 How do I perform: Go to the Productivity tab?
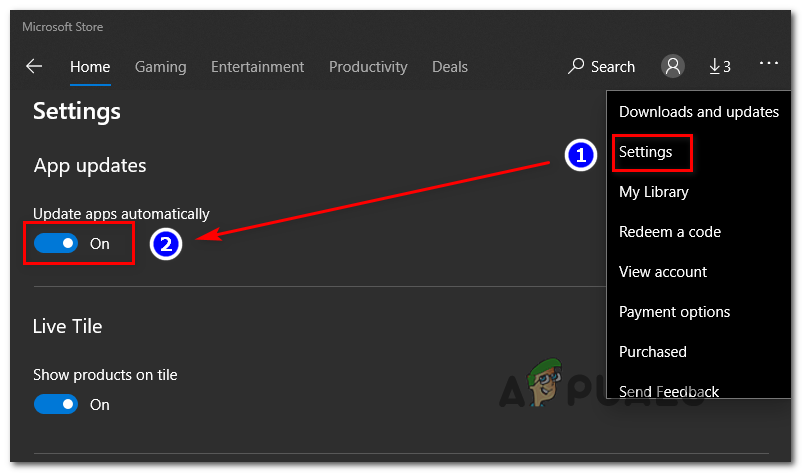click(x=368, y=67)
